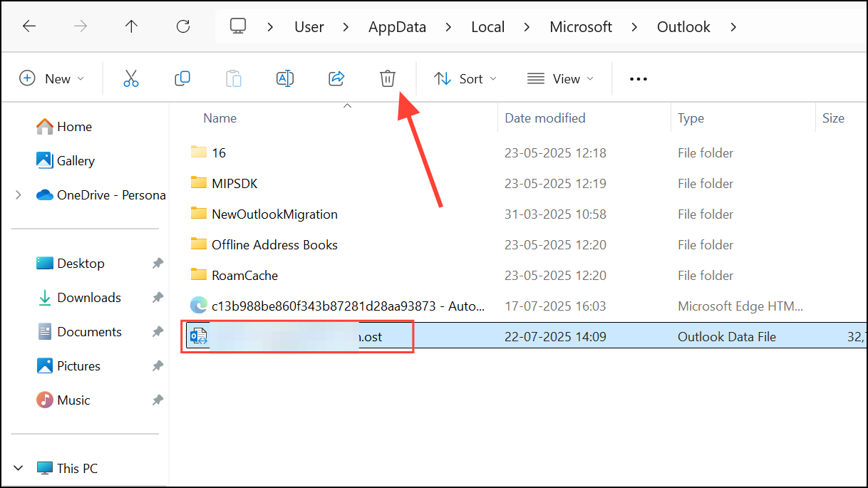Collapse the This PC tree node
Viewport: 868px width, 488px height.
19,468
